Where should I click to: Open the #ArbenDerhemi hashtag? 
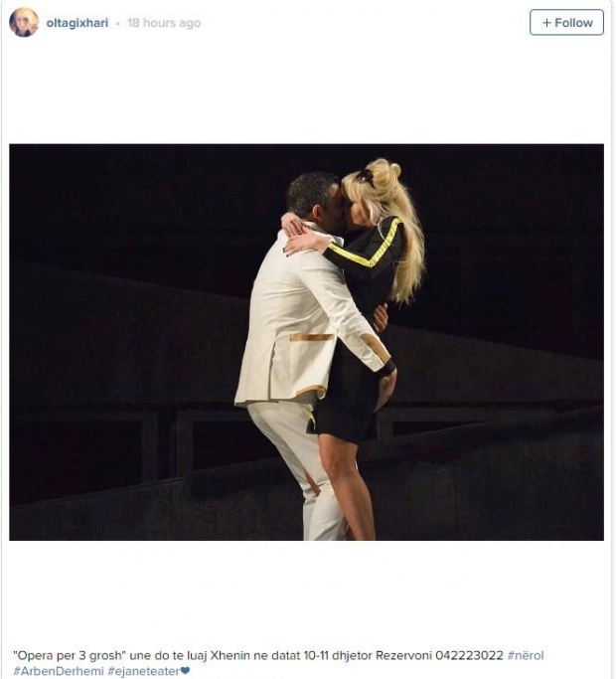coord(59,671)
